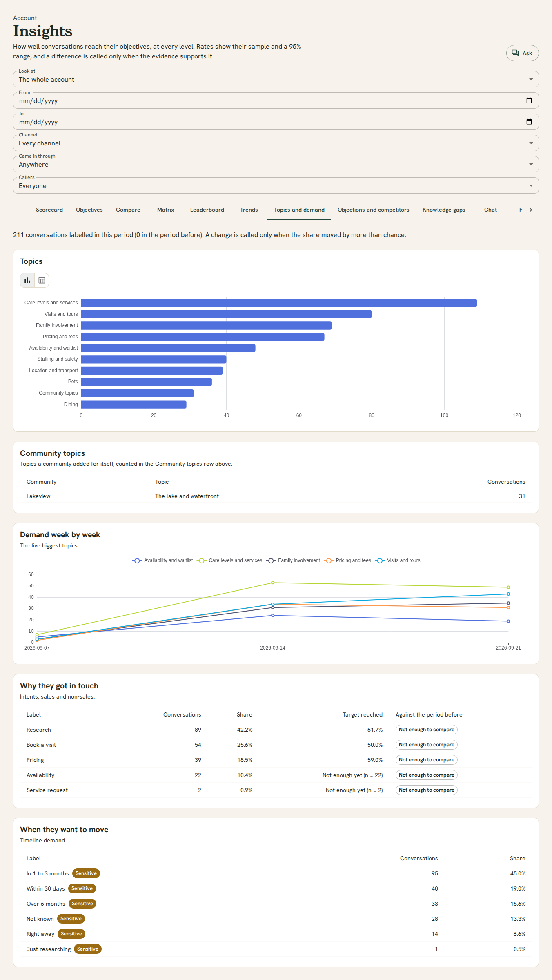Toggle Pricing and fees legend series
Viewport: 552px width, 980px height.
pos(347,560)
